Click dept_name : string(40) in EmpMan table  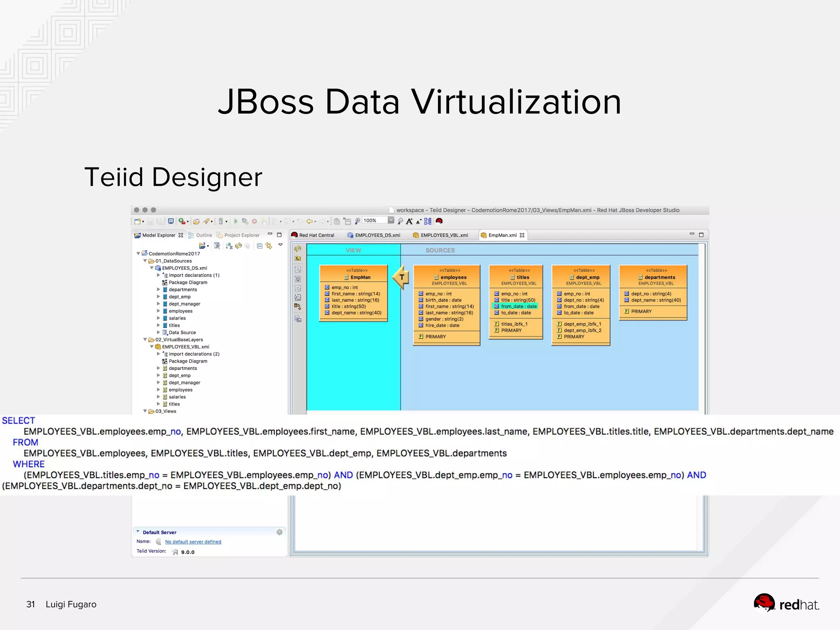point(353,313)
